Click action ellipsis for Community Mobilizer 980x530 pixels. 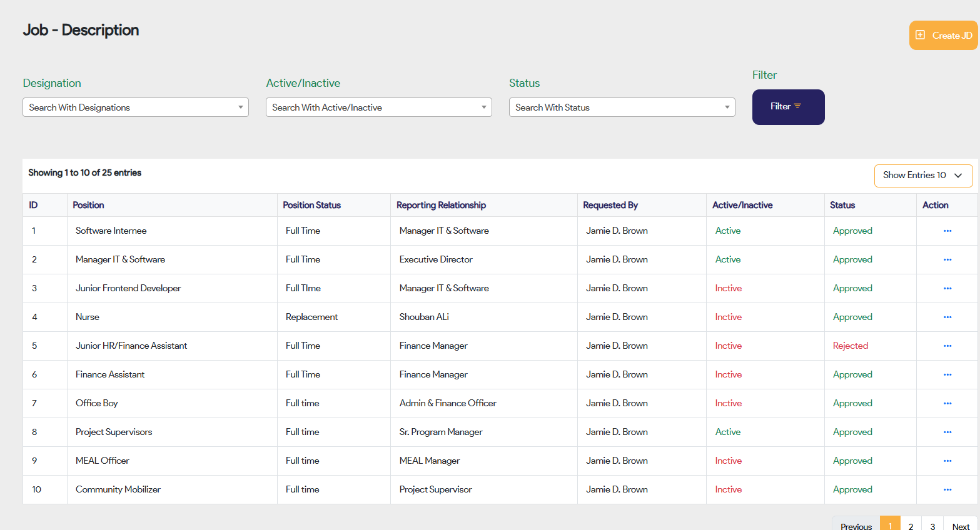pyautogui.click(x=947, y=490)
